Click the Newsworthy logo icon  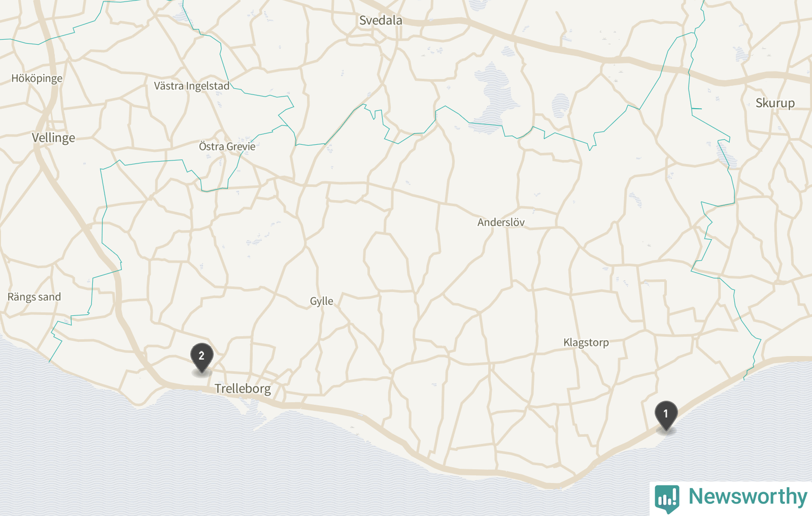pyautogui.click(x=667, y=498)
